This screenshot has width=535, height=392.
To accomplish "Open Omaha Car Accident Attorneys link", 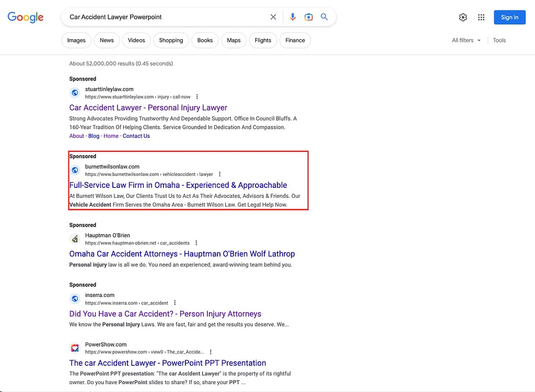I will pos(182,254).
